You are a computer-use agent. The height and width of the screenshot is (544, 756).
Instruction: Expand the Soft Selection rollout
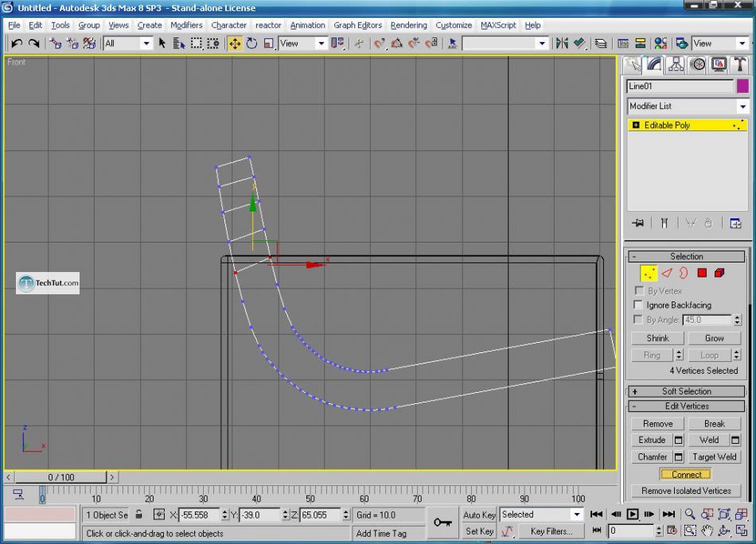[687, 391]
